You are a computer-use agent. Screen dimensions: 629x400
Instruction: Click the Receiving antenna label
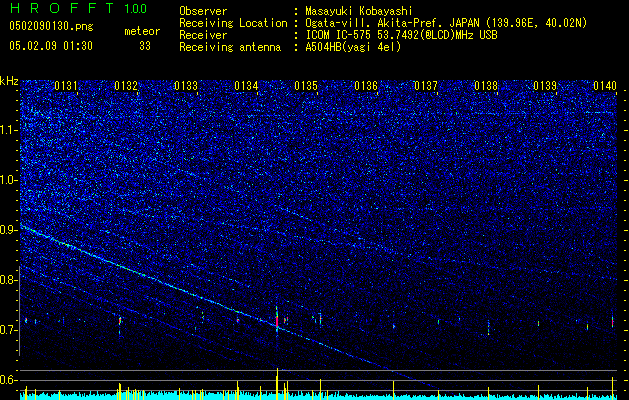(230, 47)
